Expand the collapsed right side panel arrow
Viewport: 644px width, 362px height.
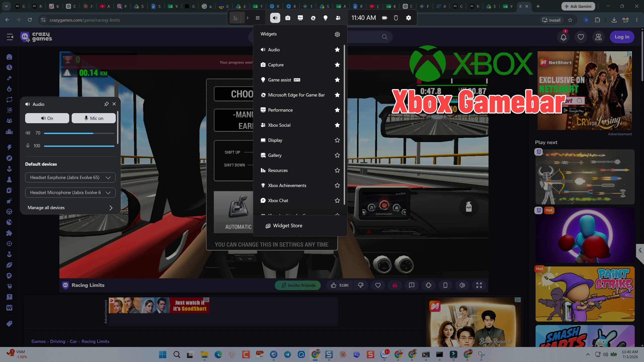(640, 250)
